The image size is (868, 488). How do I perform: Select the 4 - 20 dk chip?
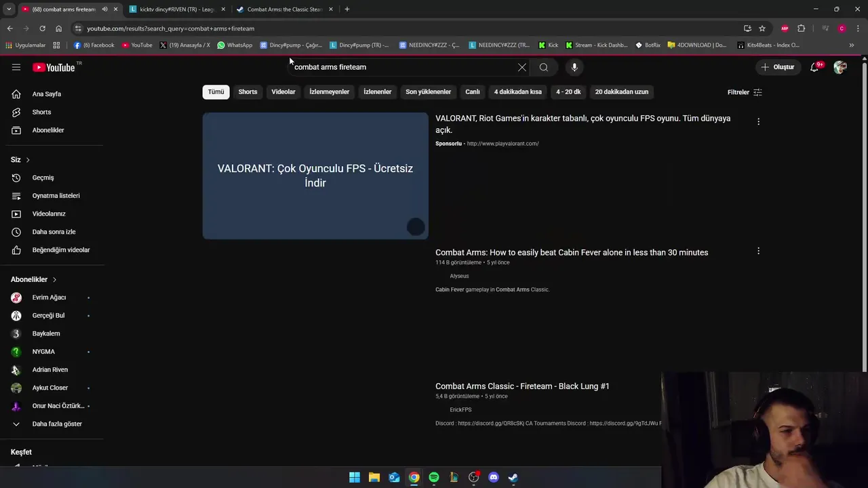pos(568,91)
